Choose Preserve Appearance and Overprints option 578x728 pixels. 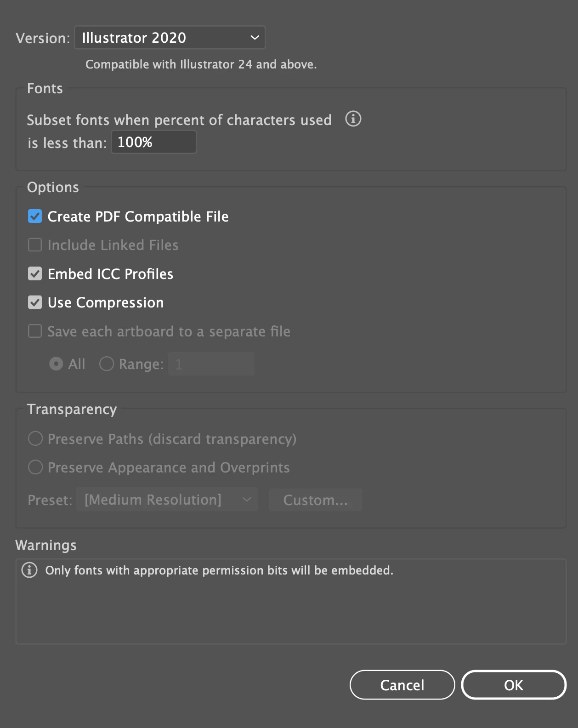[35, 467]
